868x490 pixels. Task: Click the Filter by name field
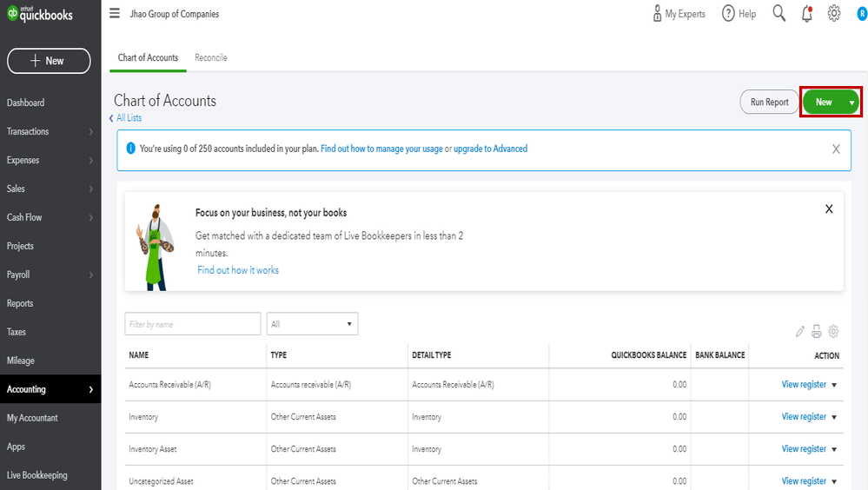pos(193,324)
